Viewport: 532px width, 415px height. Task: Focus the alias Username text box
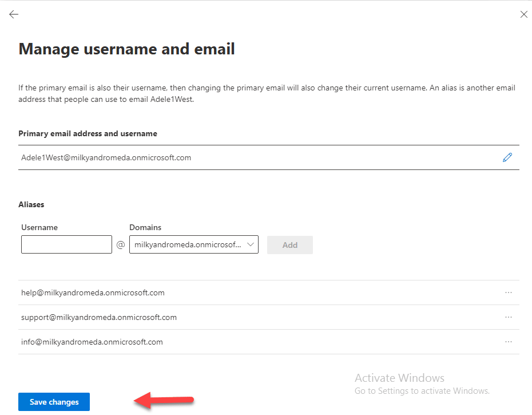(x=66, y=244)
